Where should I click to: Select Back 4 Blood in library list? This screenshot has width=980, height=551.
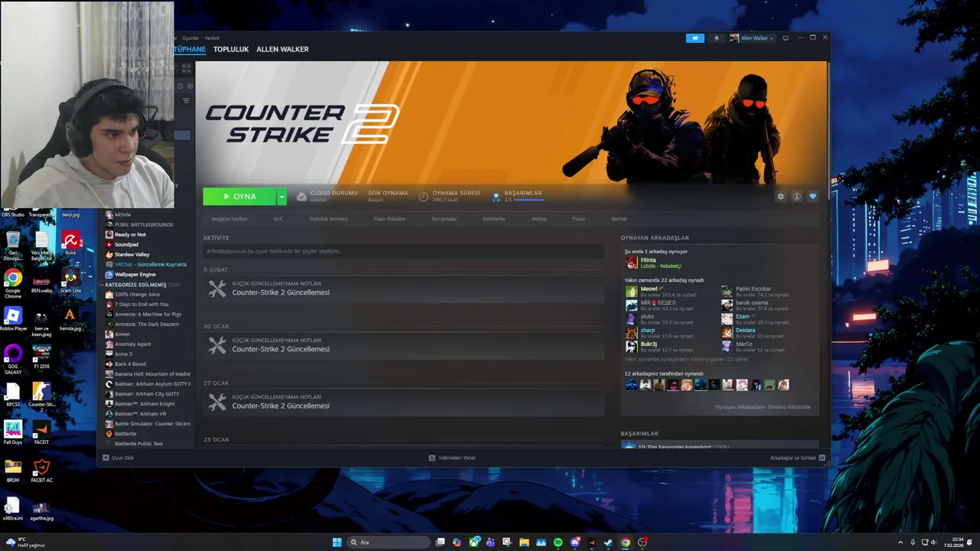130,364
